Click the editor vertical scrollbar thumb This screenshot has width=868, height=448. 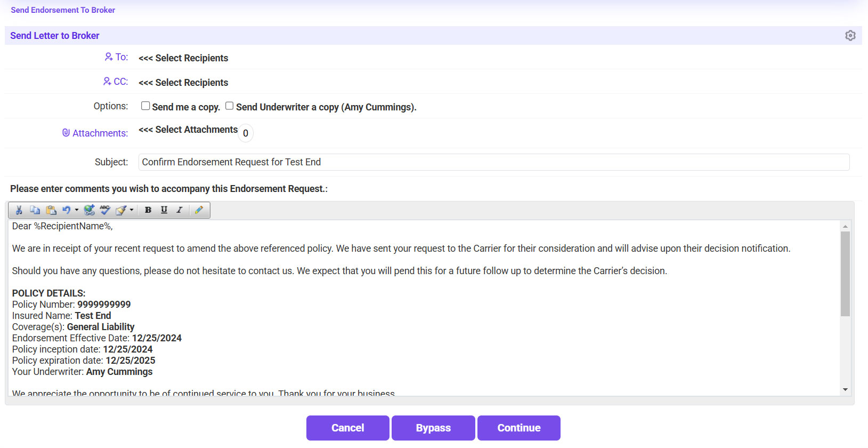(x=845, y=274)
